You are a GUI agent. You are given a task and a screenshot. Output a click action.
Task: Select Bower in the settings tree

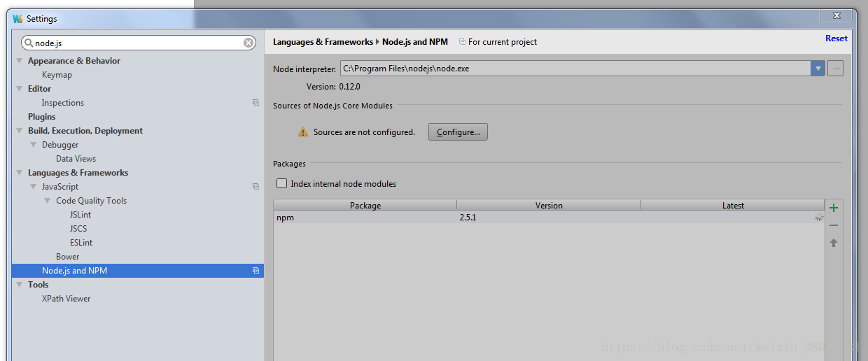tap(68, 257)
